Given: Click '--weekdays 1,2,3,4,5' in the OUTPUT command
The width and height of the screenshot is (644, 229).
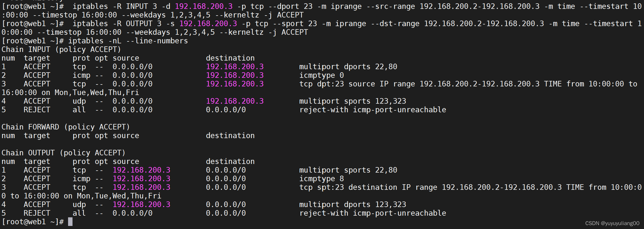Looking at the screenshot, I should 170,32.
